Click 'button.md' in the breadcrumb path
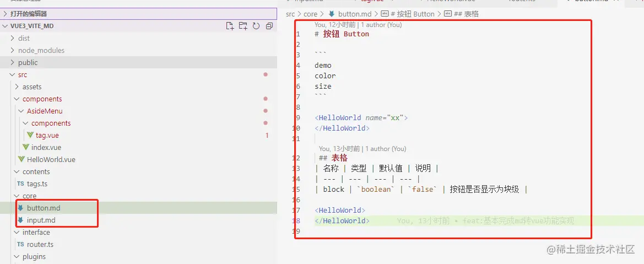Viewport: 644px width, 264px height. (x=355, y=14)
